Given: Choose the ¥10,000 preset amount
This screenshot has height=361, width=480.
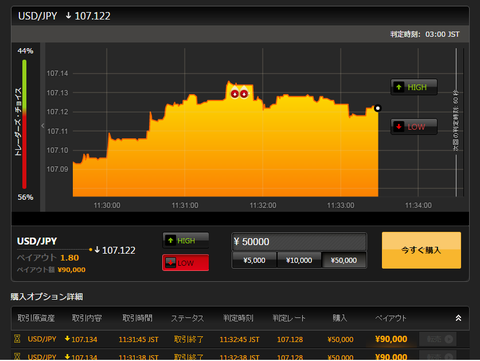Looking at the screenshot, I should click(299, 260).
